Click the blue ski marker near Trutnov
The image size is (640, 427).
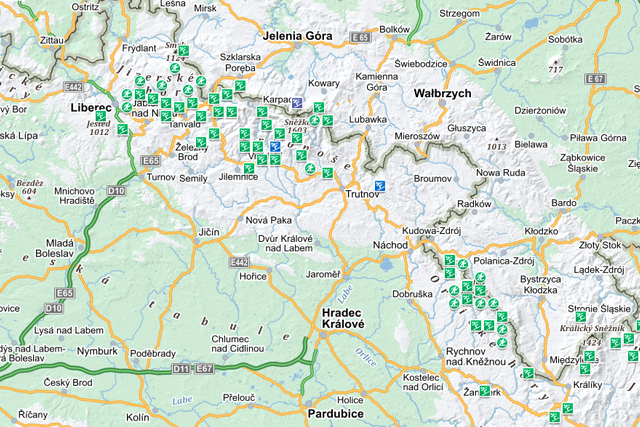click(380, 184)
